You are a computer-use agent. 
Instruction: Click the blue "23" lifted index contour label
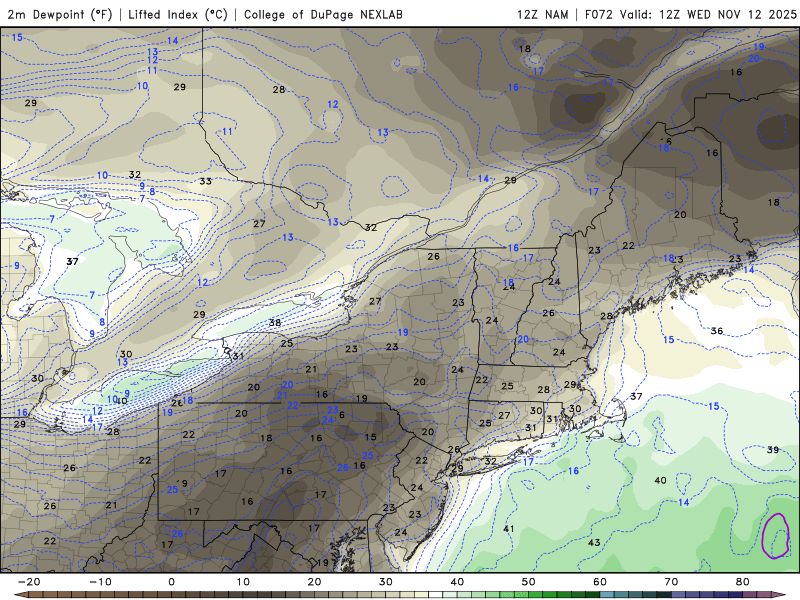pyautogui.click(x=333, y=410)
